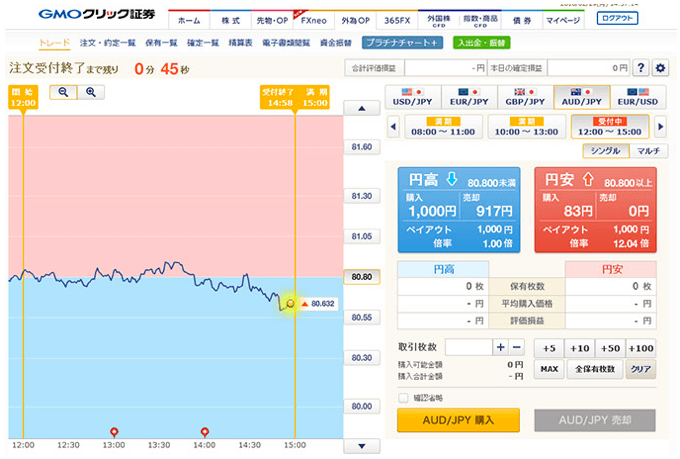680x459 pixels.
Task: Open settings with the gear icon
Action: [x=660, y=68]
